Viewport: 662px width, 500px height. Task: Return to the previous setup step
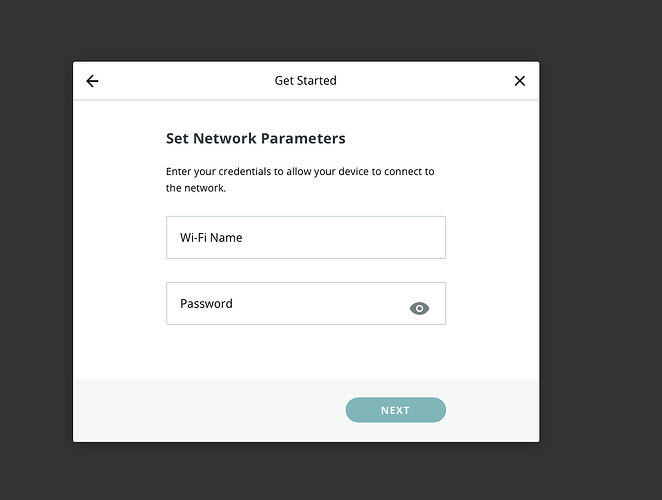(92, 81)
